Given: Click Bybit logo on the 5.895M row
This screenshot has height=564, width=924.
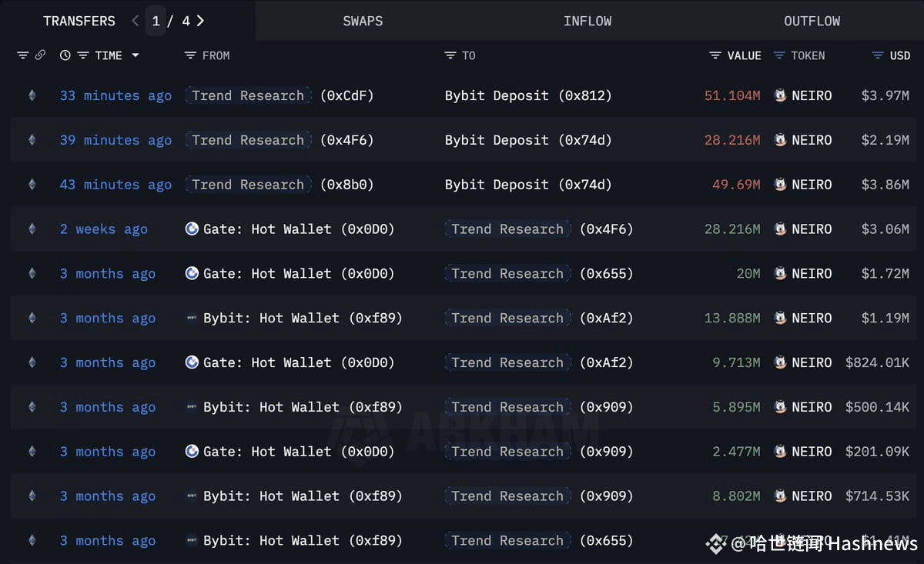Looking at the screenshot, I should tap(192, 407).
